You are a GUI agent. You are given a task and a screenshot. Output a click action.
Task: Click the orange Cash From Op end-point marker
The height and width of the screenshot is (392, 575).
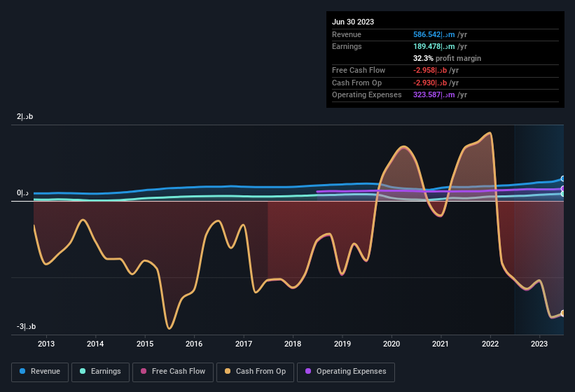tap(562, 314)
